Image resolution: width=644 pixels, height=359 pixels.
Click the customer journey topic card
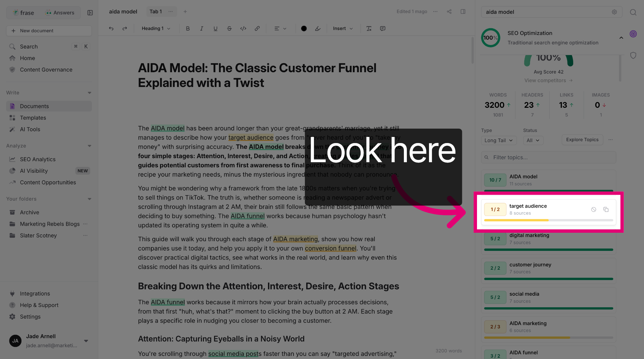click(x=549, y=271)
